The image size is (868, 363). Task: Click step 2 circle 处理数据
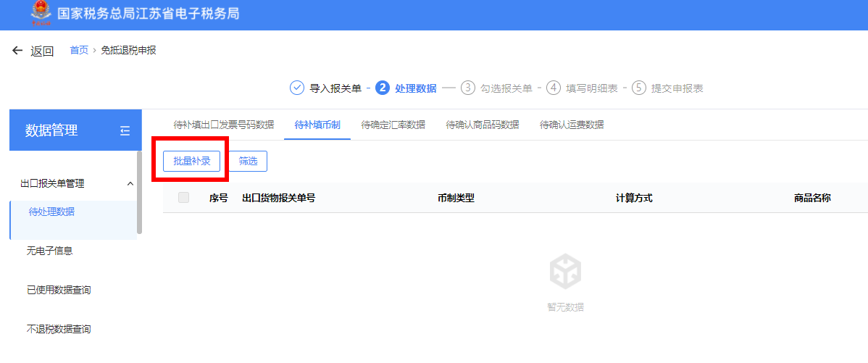(383, 88)
